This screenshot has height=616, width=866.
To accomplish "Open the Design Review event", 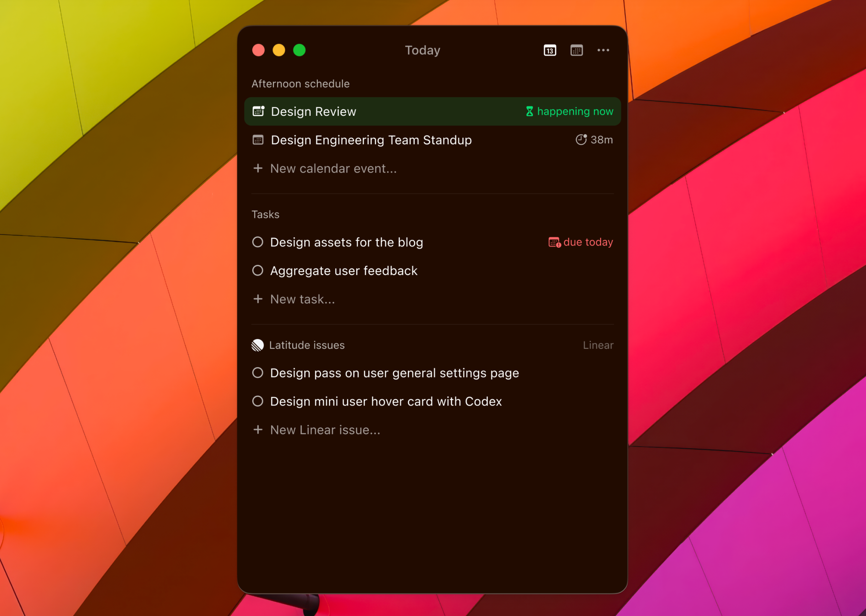I will [433, 111].
